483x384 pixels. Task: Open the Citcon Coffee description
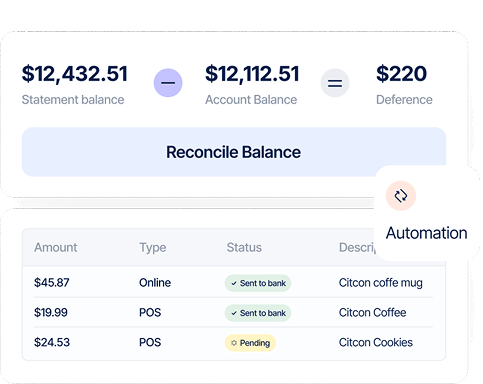(373, 313)
